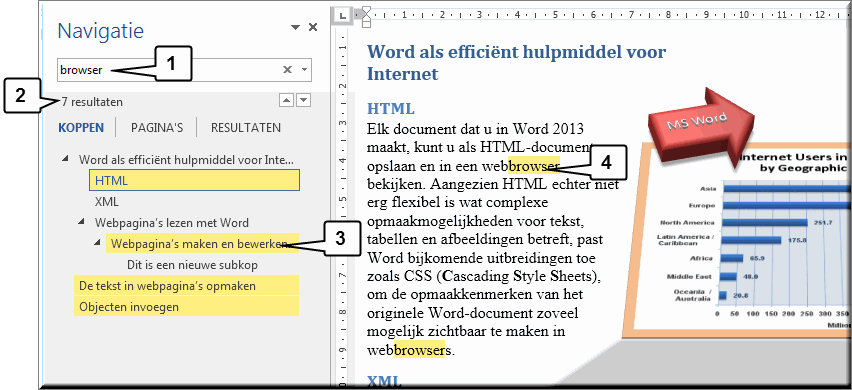This screenshot has height=390, width=852.
Task: Go to the previous search result
Action: pyautogui.click(x=286, y=100)
